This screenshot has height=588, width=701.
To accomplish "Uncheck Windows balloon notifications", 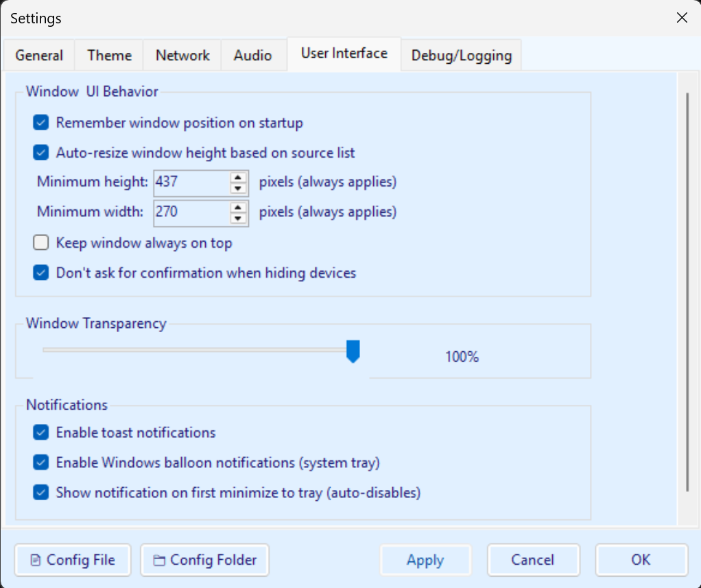I will (x=40, y=462).
